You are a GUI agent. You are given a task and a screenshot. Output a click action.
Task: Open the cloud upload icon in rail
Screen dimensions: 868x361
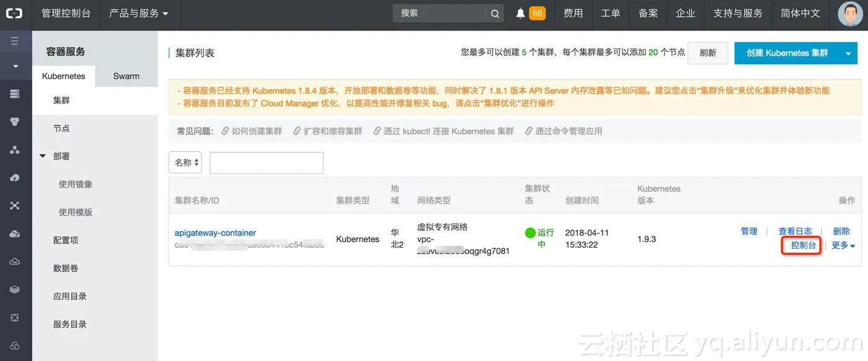coord(15,177)
